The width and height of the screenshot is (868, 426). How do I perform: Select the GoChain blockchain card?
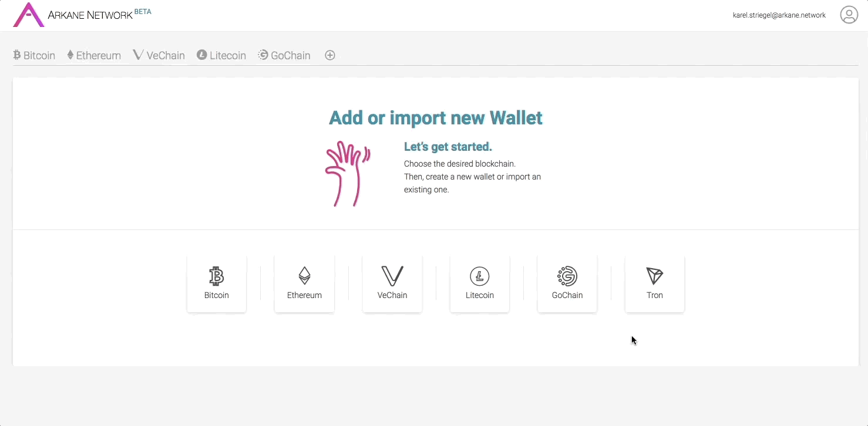tap(567, 283)
